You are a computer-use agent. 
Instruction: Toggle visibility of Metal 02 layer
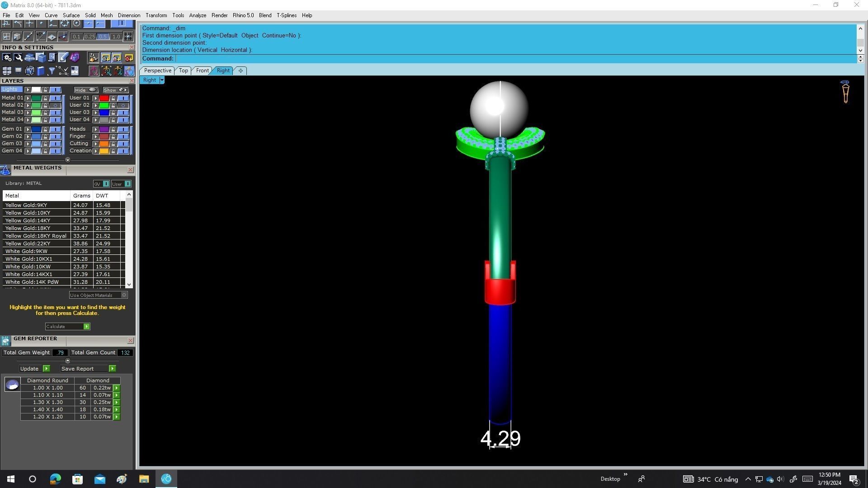[55, 105]
